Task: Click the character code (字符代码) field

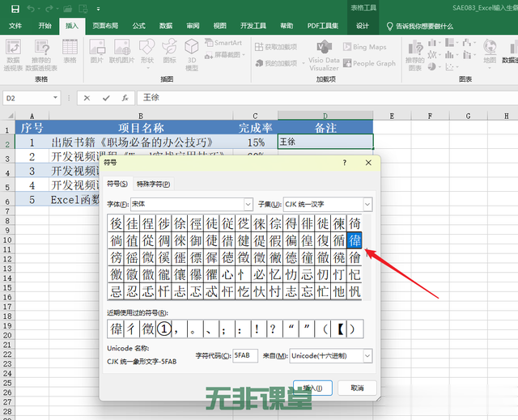Action: click(245, 355)
